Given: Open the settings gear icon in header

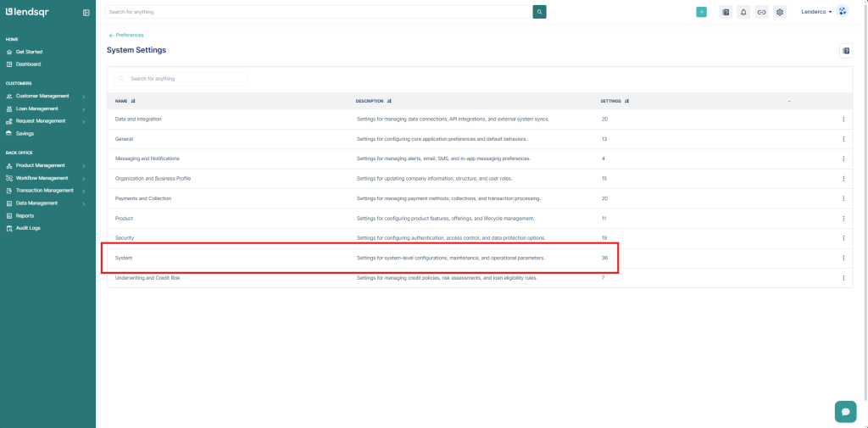Looking at the screenshot, I should point(780,12).
